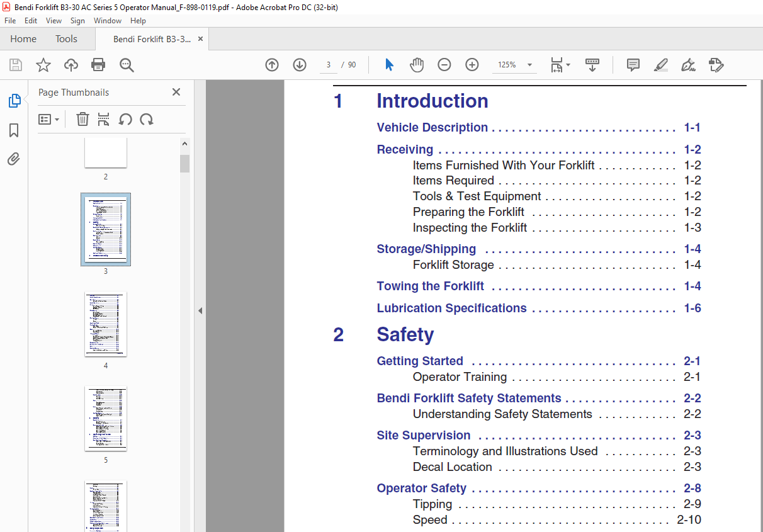Select the page 2 thumbnail

pyautogui.click(x=106, y=153)
